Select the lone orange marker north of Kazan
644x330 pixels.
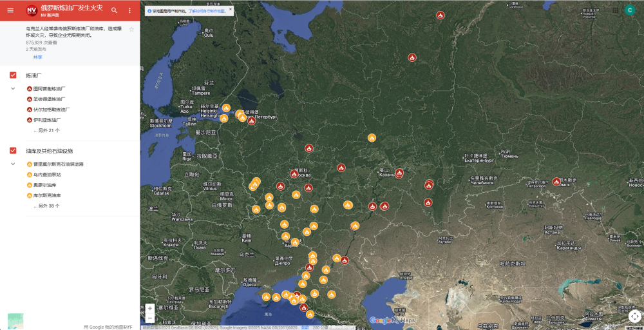(x=372, y=138)
